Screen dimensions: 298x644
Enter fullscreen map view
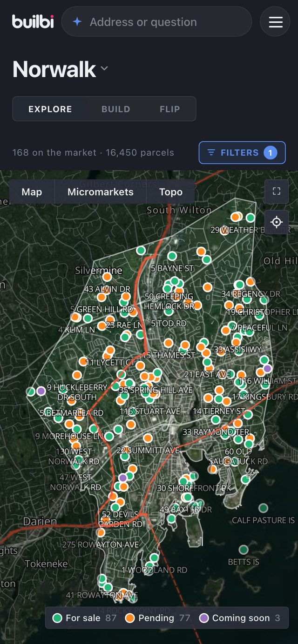[277, 192]
